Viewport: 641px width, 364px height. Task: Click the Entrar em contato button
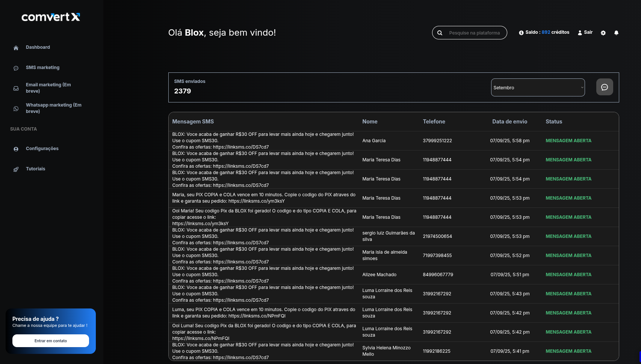point(51,341)
